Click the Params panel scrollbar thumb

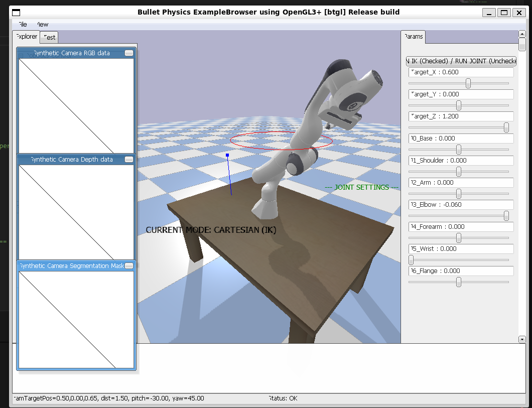[522, 44]
